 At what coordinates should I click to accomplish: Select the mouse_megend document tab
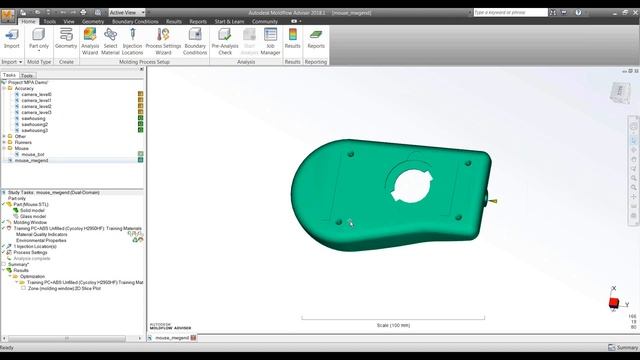point(172,338)
